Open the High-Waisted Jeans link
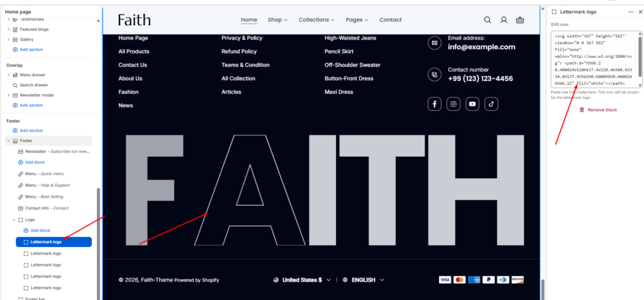This screenshot has height=300, width=644. 350,38
